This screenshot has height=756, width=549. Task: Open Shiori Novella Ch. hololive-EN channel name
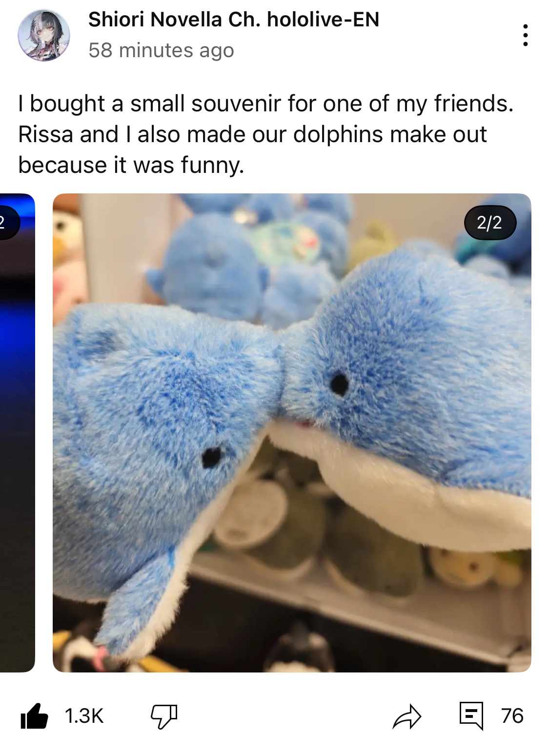tap(233, 20)
